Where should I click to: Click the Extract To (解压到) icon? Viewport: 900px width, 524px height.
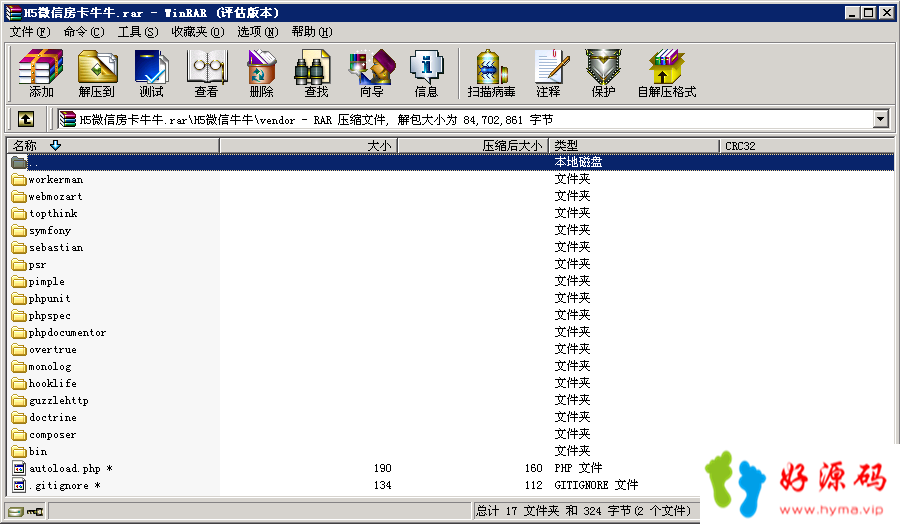coord(97,72)
